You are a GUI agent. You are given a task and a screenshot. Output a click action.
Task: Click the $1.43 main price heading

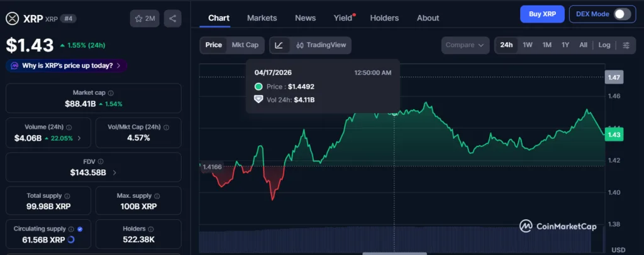[x=30, y=45]
